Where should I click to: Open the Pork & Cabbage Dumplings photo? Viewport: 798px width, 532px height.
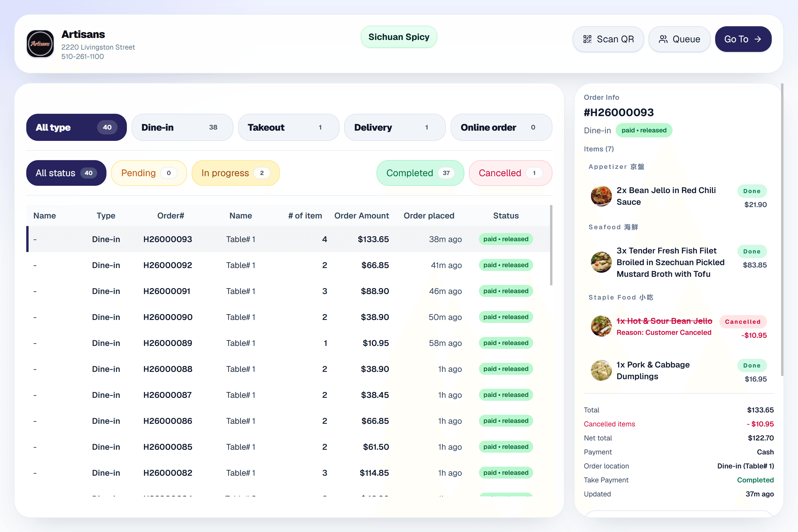pyautogui.click(x=601, y=370)
